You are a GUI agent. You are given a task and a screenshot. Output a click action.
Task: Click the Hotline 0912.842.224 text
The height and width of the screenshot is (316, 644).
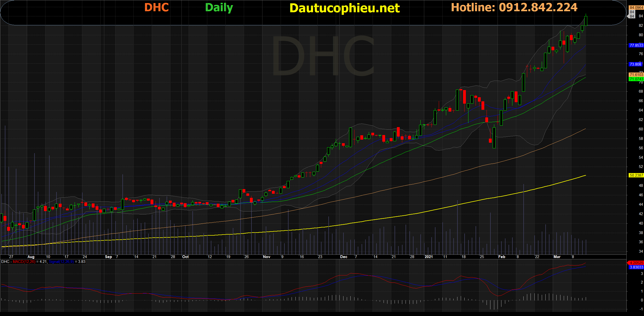click(x=514, y=8)
